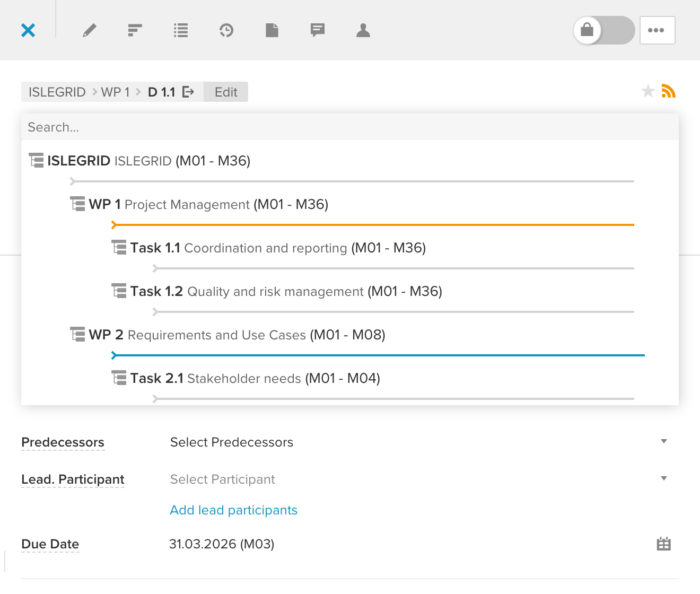Click the structure icon beside Task 1.1
The image size is (700, 594).
pyautogui.click(x=119, y=247)
